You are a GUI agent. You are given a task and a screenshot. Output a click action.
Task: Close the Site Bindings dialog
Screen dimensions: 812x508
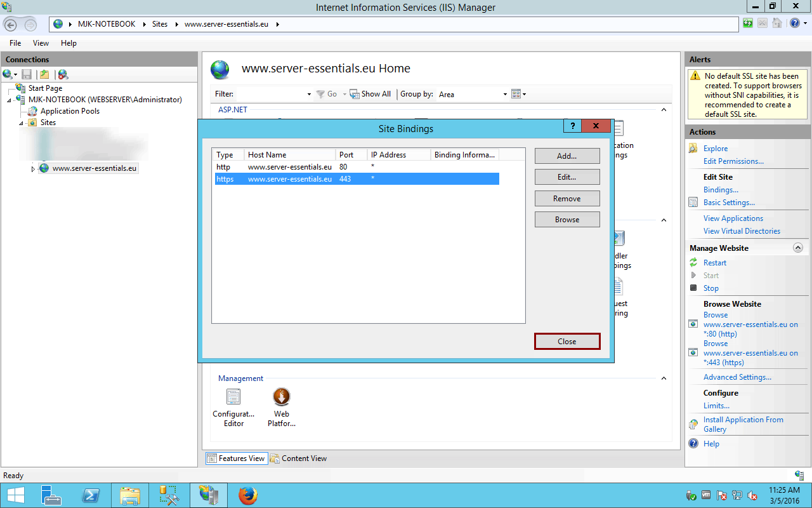point(567,342)
